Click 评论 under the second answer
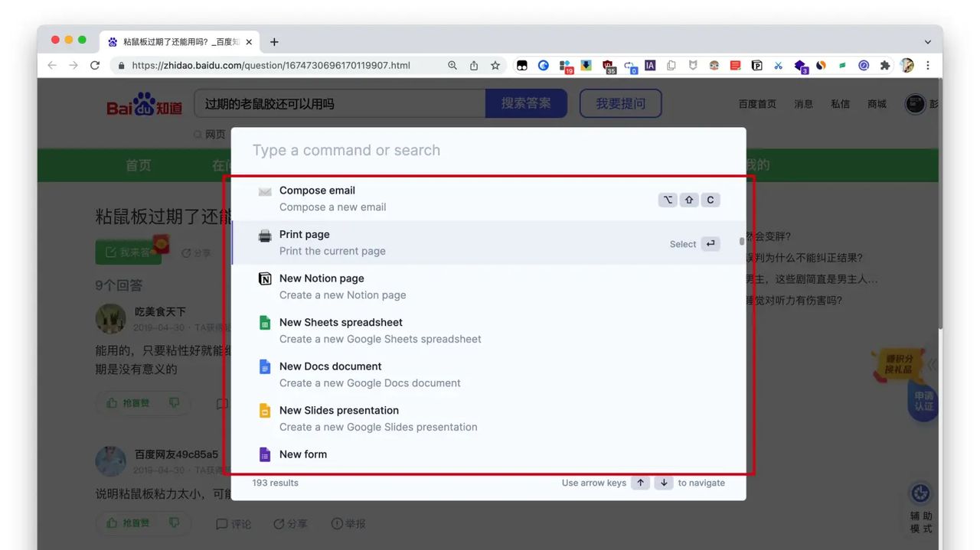The height and width of the screenshot is (550, 980). point(234,524)
